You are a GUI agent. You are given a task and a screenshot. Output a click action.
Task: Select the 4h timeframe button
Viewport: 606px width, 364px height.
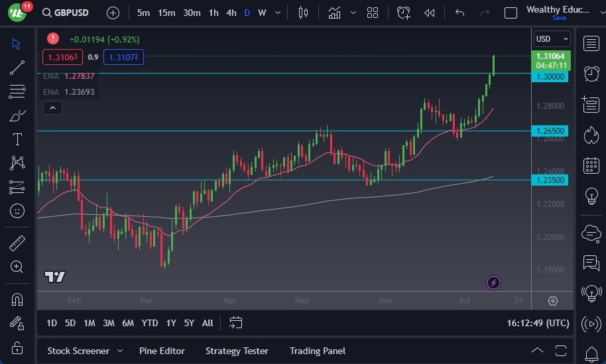click(x=231, y=13)
